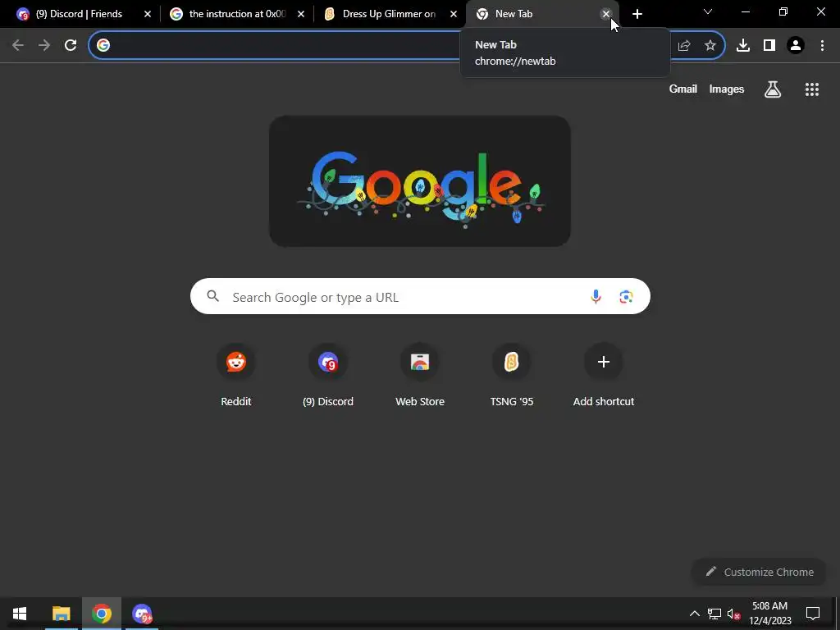Open the Reddit shortcut
The width and height of the screenshot is (840, 630).
pyautogui.click(x=235, y=376)
